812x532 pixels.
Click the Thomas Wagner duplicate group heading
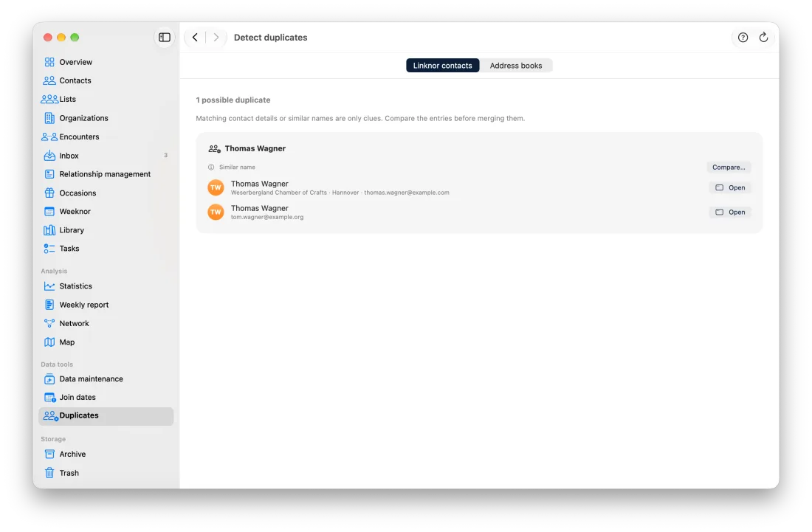[x=255, y=148]
